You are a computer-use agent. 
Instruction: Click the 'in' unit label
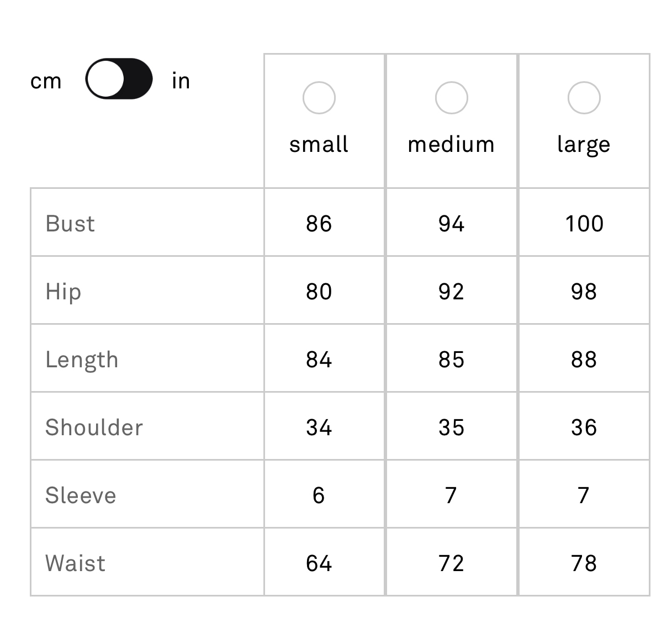[181, 81]
